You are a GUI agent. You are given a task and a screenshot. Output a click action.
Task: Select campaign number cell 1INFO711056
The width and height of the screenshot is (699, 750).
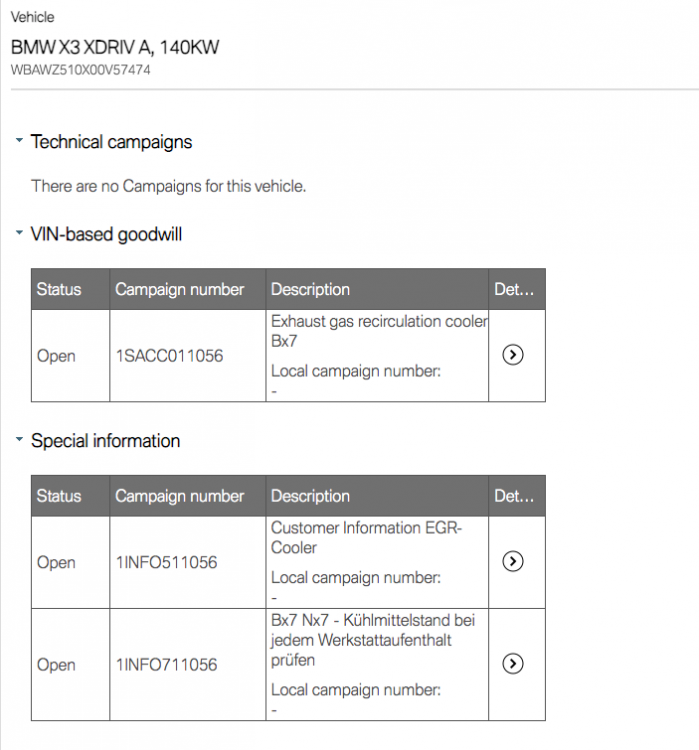[x=165, y=665]
